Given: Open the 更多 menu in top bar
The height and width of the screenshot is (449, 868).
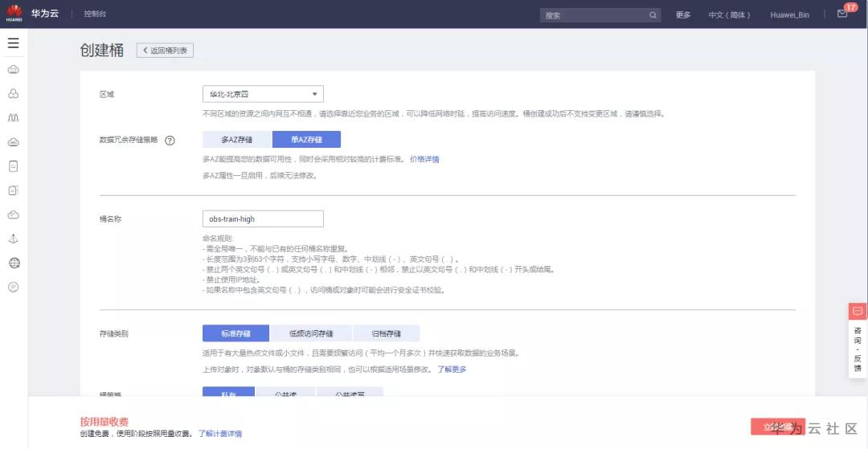Looking at the screenshot, I should (683, 15).
